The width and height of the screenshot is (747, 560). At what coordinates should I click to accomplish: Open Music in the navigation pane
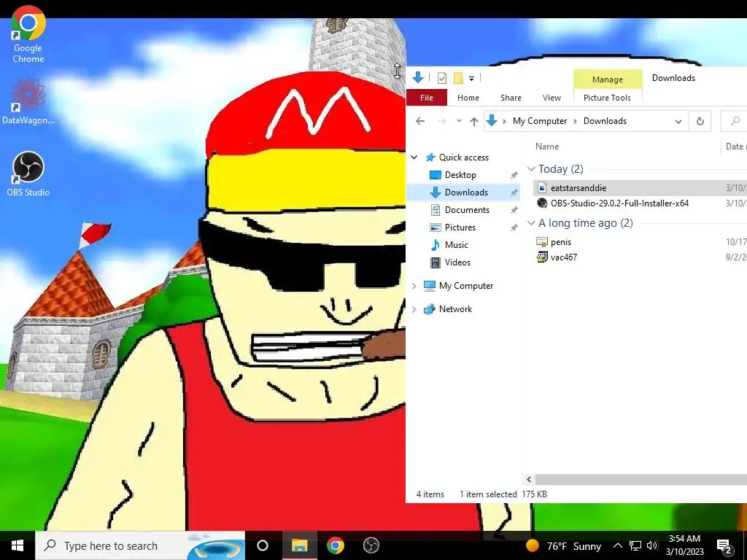pyautogui.click(x=456, y=245)
